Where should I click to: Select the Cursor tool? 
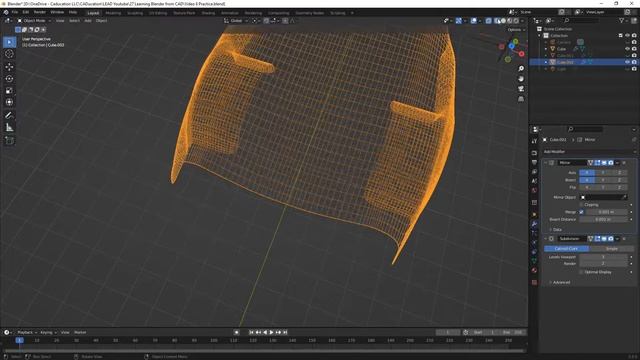click(x=9, y=54)
